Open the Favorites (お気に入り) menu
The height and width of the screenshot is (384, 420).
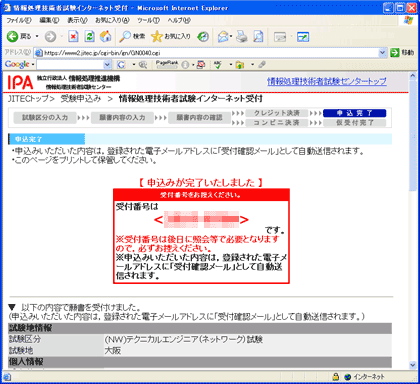112,20
